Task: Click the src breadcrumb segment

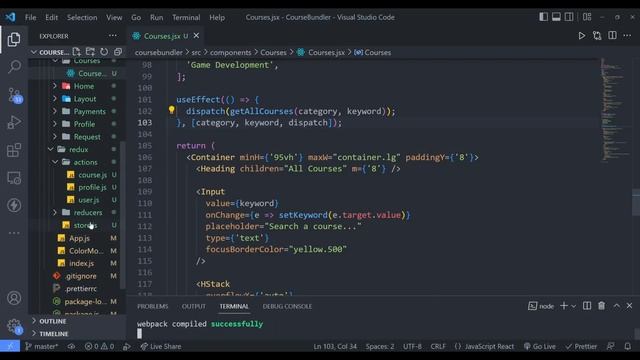Action: [196, 52]
